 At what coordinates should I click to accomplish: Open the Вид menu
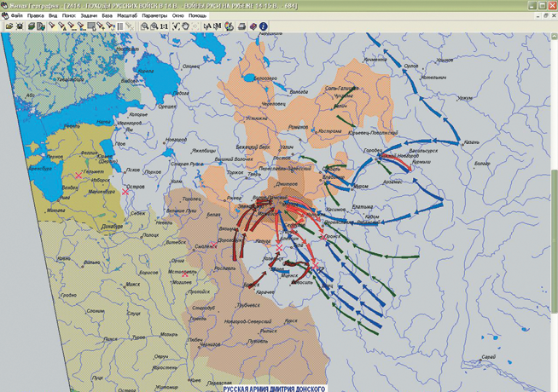tap(54, 16)
